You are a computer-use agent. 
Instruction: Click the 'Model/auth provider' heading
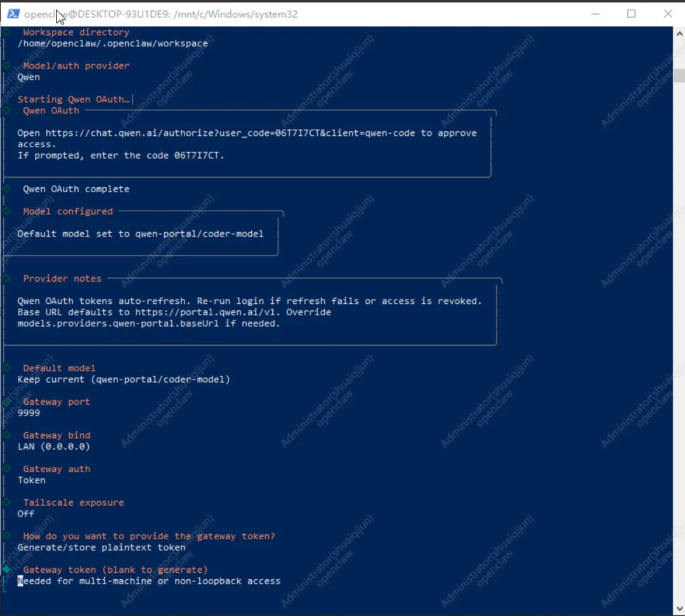[76, 65]
